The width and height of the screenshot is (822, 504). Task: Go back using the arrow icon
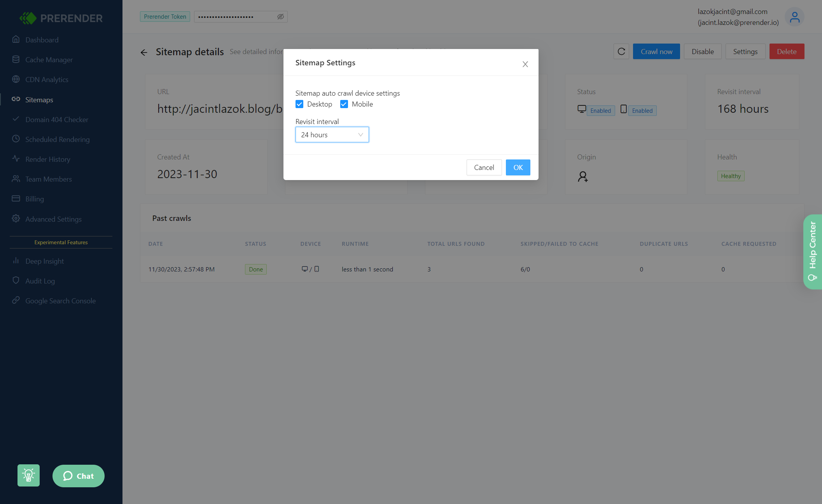pyautogui.click(x=144, y=52)
